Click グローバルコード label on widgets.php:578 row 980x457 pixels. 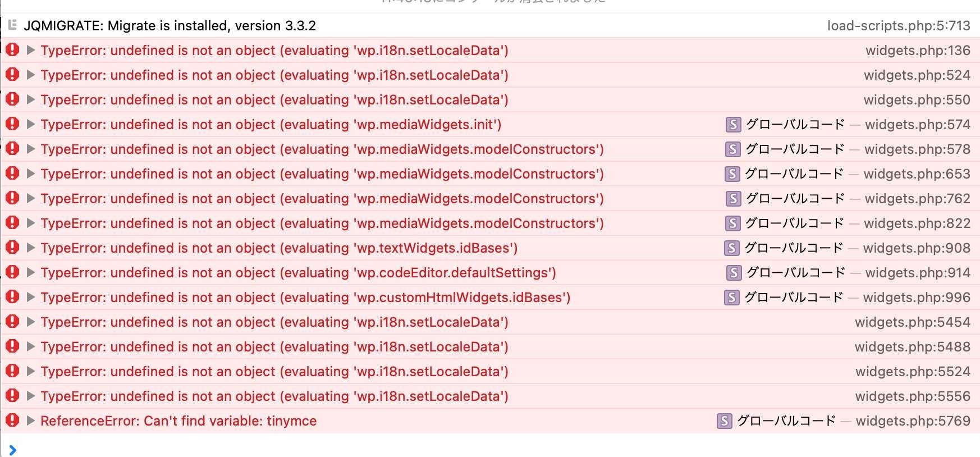pyautogui.click(x=795, y=149)
